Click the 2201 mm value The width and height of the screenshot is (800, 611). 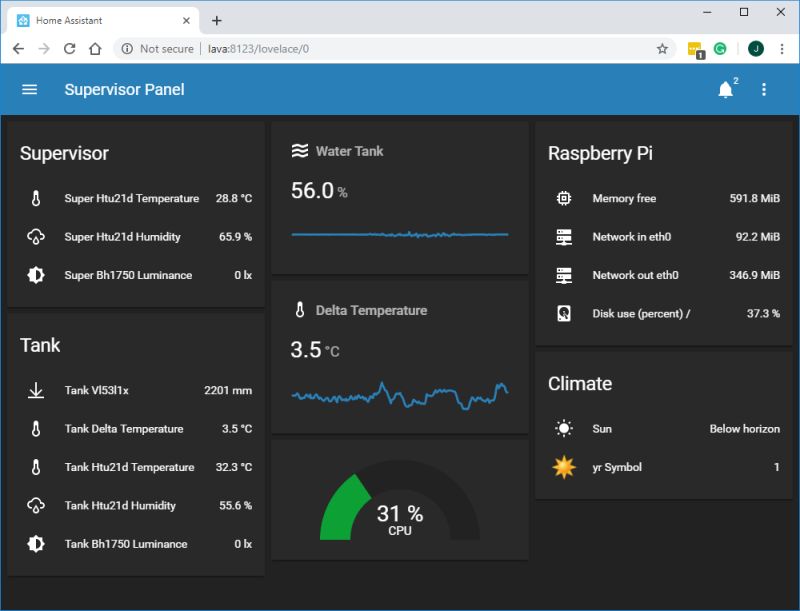[x=228, y=391]
